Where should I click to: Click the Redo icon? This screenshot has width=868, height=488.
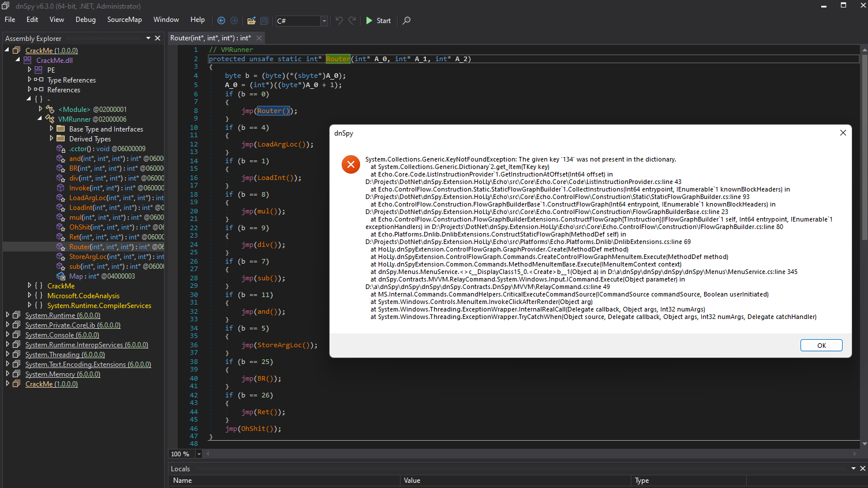352,20
